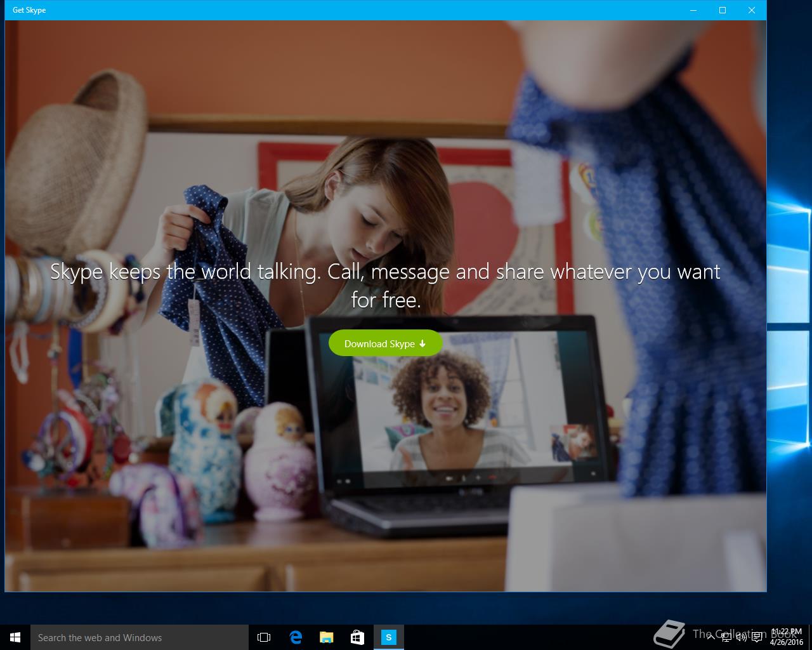The width and height of the screenshot is (812, 650).
Task: Open the volume control in the tray
Action: click(x=742, y=637)
